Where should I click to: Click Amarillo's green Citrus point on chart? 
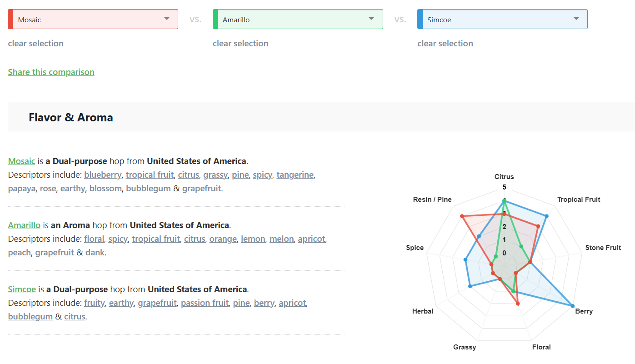(504, 200)
